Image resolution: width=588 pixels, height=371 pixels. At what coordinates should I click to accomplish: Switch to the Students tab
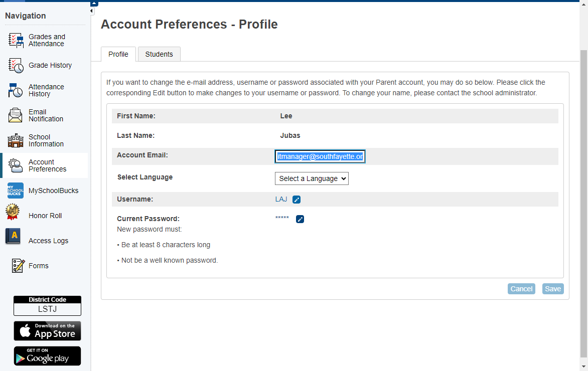pos(159,54)
